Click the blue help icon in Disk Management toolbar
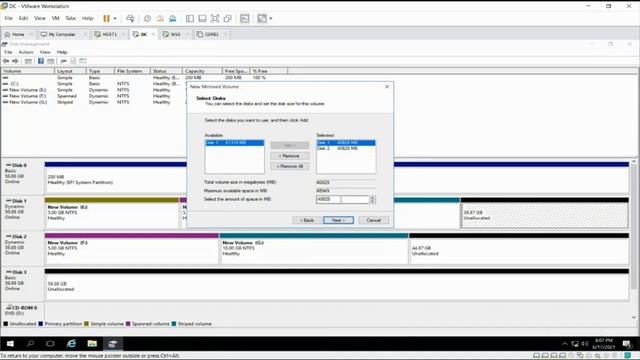Viewport: 640px width, 360px height. click(x=41, y=61)
